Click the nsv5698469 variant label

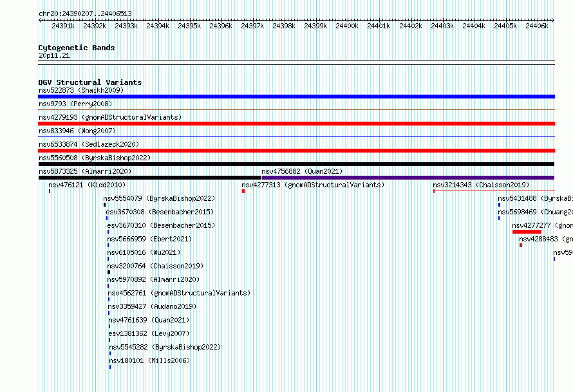coord(535,212)
